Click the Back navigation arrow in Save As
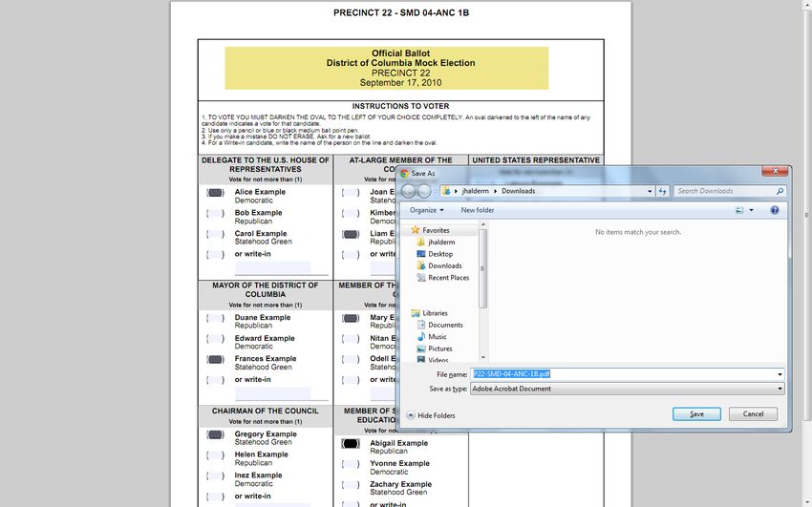This screenshot has height=507, width=812. click(x=408, y=191)
